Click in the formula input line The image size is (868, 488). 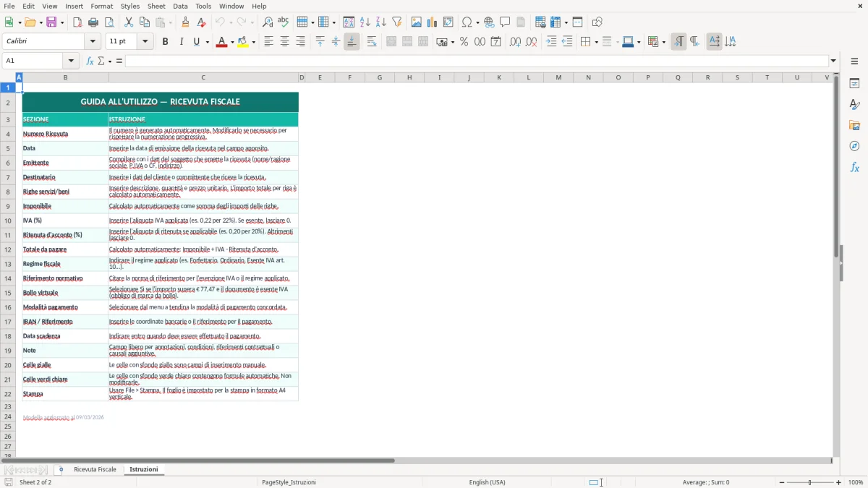(477, 61)
